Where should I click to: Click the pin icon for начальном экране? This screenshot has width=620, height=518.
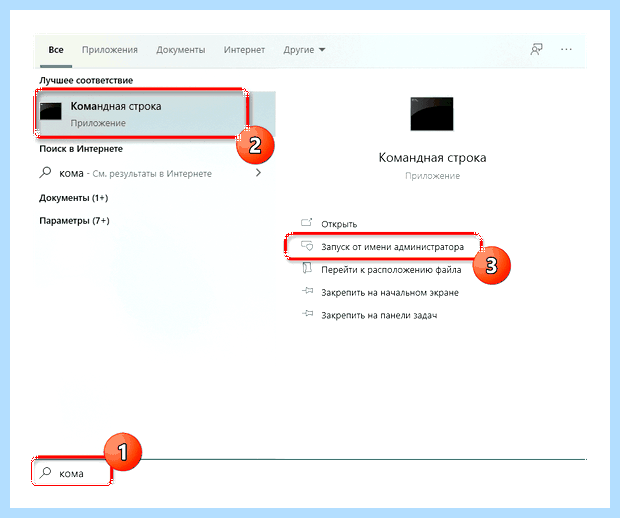[307, 291]
